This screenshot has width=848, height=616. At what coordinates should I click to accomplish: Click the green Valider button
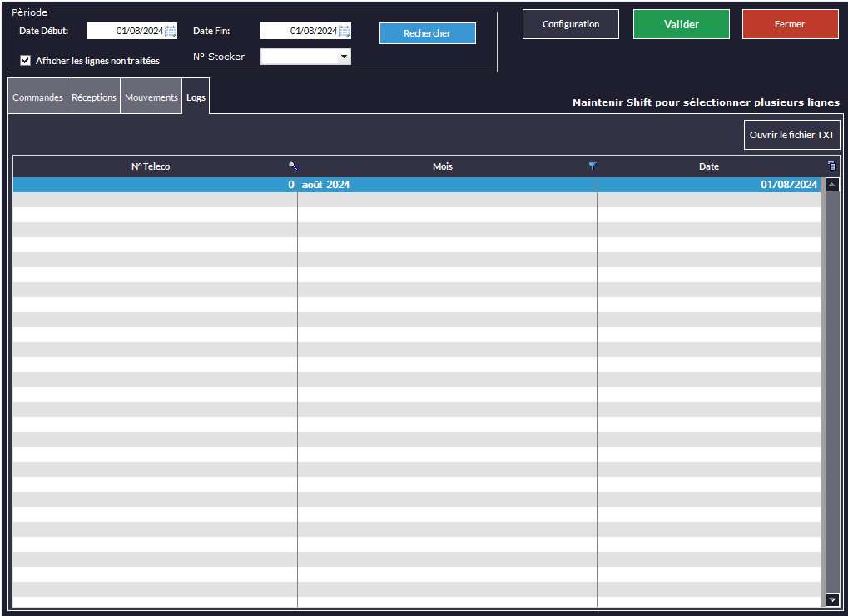tap(681, 24)
